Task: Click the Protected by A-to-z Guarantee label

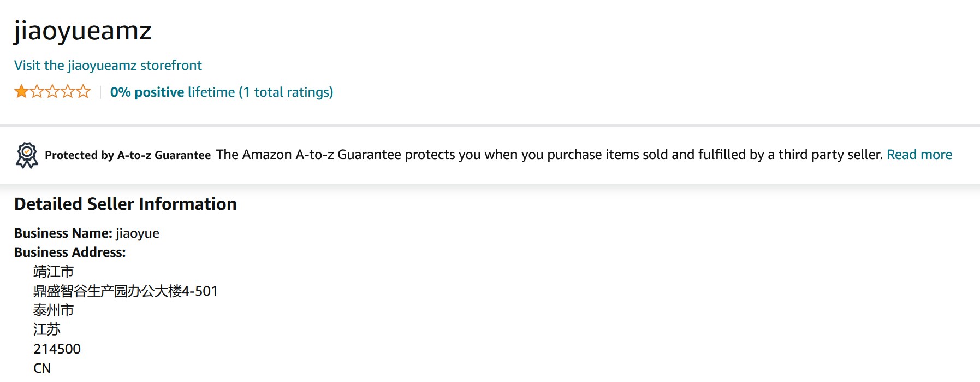Action: tap(128, 155)
